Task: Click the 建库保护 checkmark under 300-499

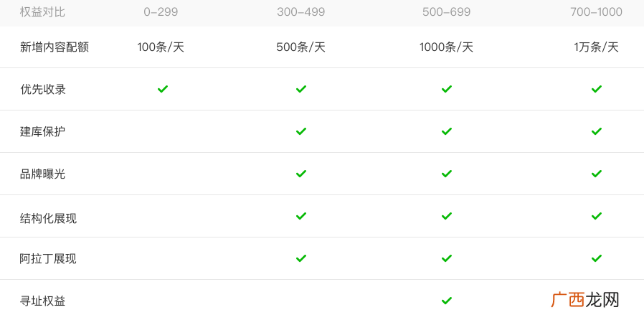Action: pos(301,131)
